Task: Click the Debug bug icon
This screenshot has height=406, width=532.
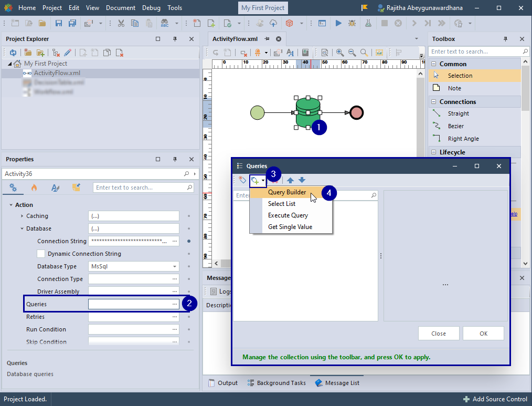Action: [x=352, y=23]
